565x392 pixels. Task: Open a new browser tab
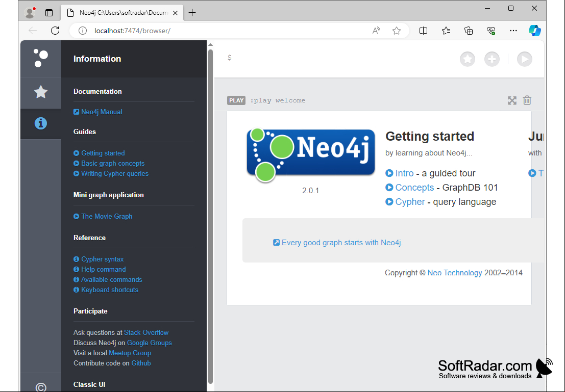(x=192, y=13)
